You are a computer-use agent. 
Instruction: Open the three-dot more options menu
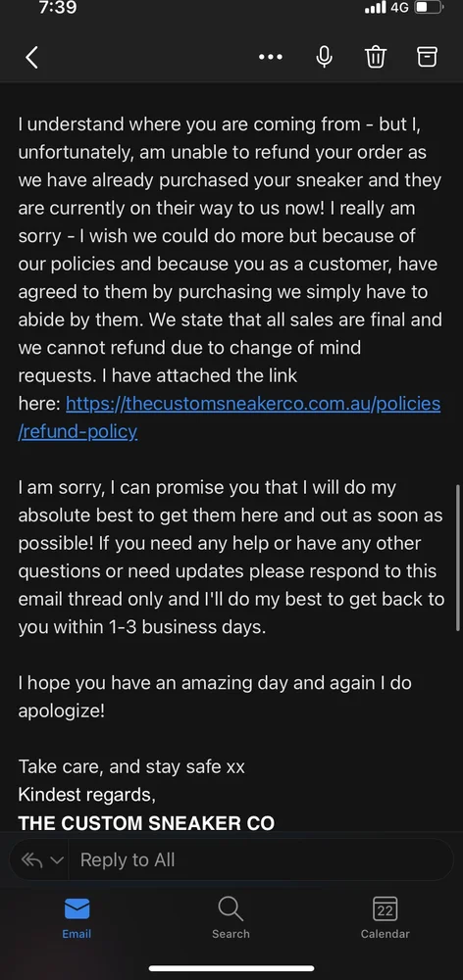tap(271, 57)
